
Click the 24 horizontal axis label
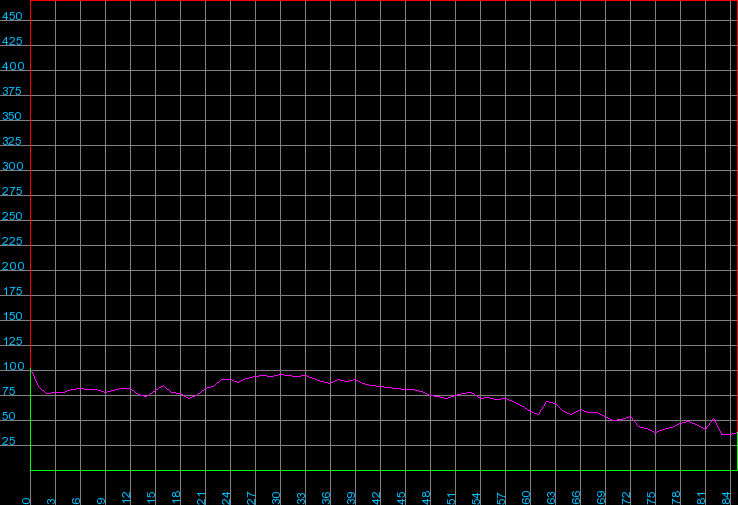point(226,498)
